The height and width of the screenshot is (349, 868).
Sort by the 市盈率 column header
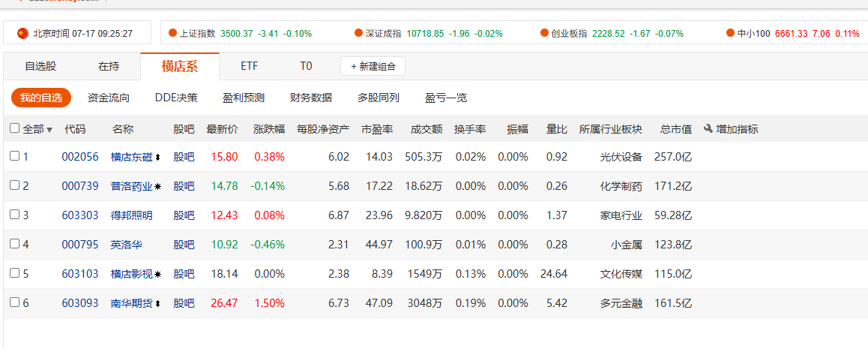click(377, 130)
